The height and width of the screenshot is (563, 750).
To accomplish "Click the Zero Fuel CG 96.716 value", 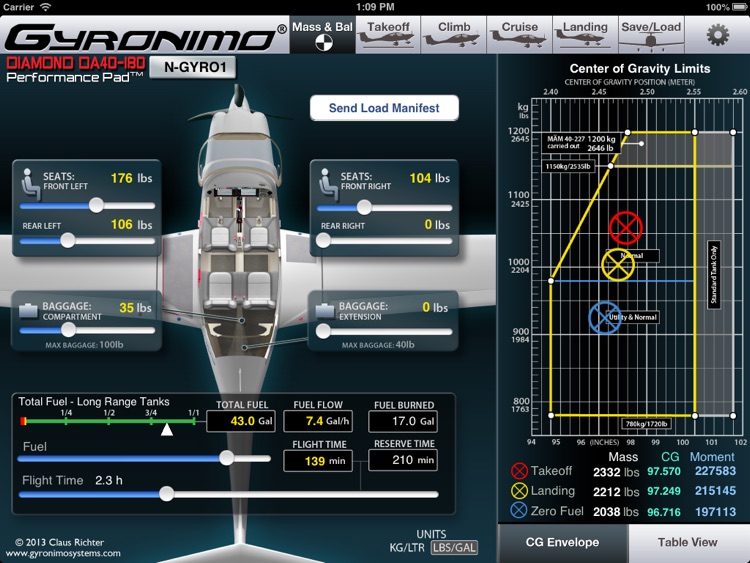I will [x=663, y=512].
